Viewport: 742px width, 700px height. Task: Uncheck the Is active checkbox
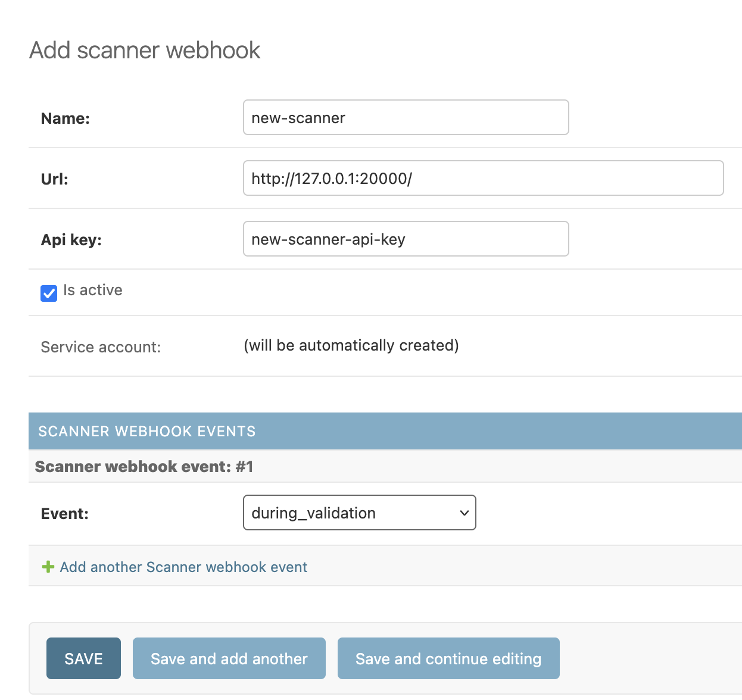tap(49, 293)
